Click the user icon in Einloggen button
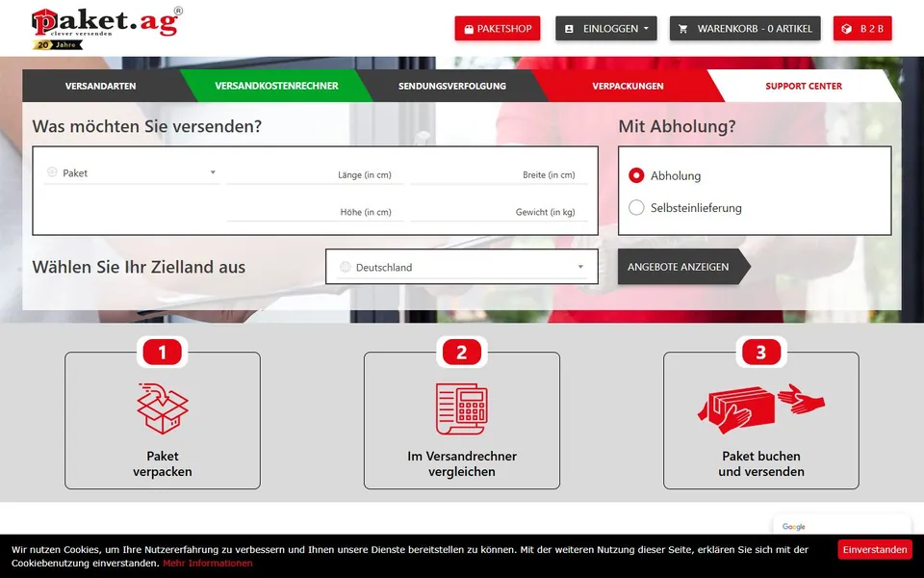Screen dimensions: 924x578 [x=569, y=29]
